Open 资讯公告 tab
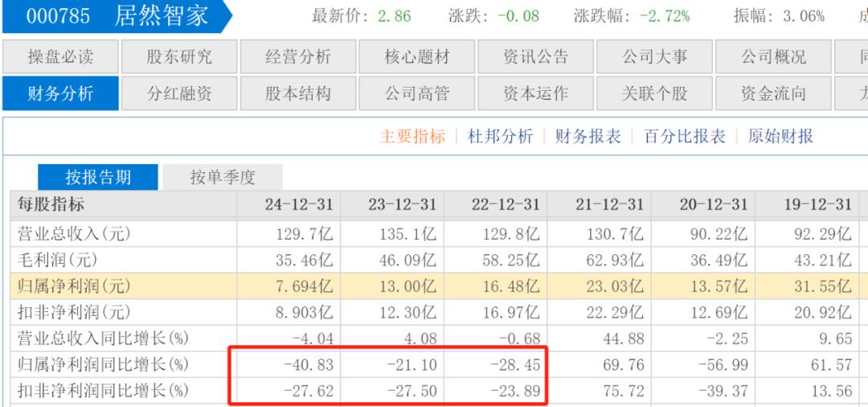868x407 pixels. tap(535, 56)
